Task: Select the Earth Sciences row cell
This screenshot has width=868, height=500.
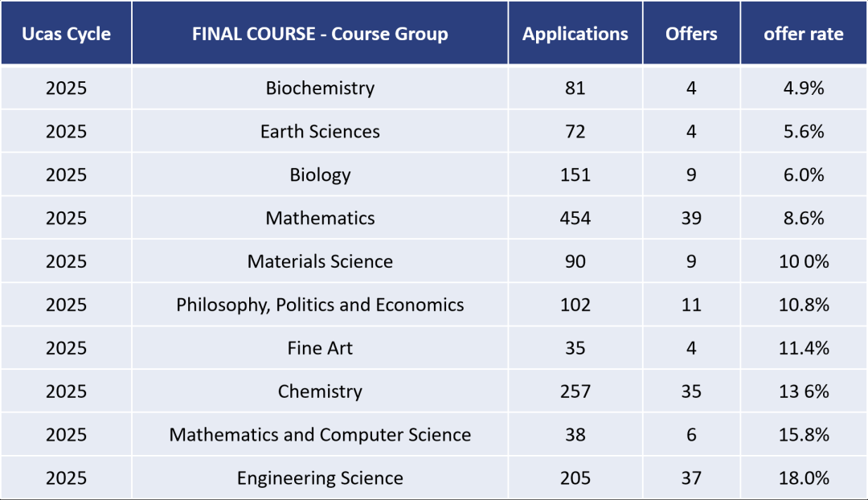Action: pyautogui.click(x=320, y=132)
